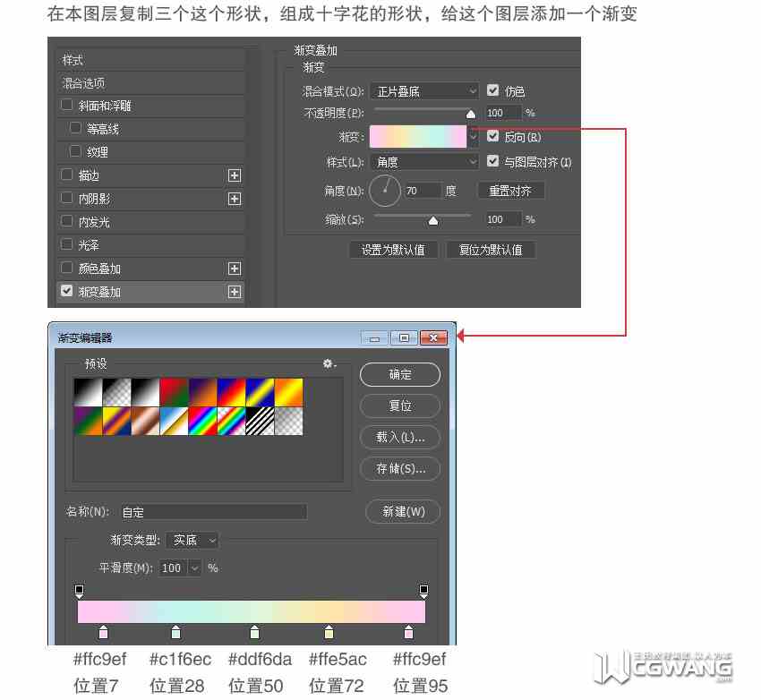Open the 混合模式 dropdown showing 正片叠底

pos(424,91)
